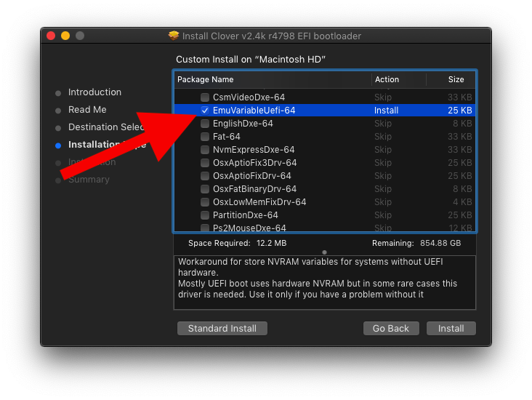Select the EnglishDxe-64 row name

[x=243, y=124]
